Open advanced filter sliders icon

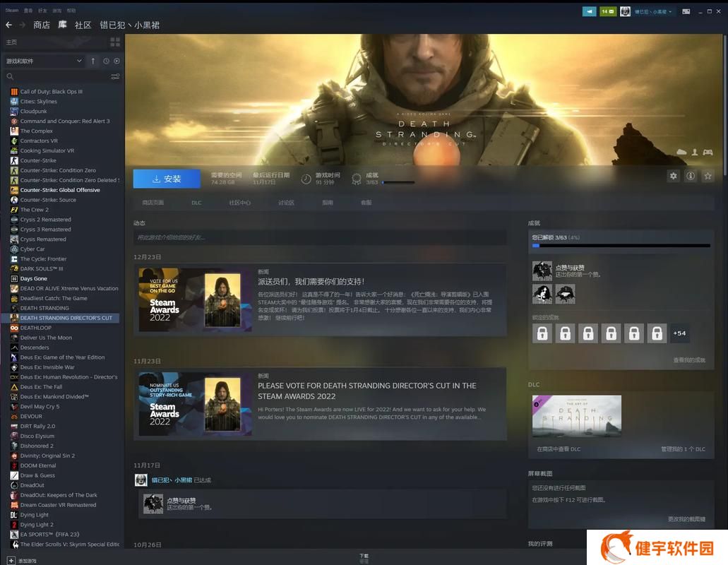point(115,76)
